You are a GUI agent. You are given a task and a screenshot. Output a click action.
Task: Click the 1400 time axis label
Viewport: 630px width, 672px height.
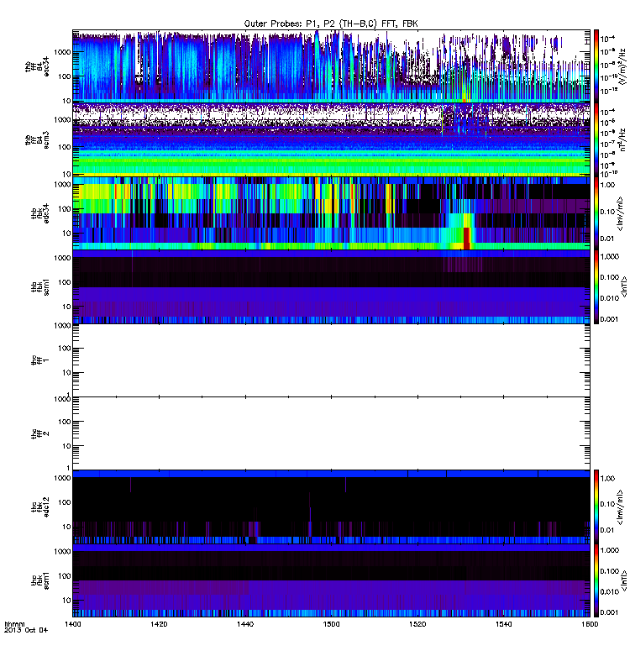pos(72,624)
